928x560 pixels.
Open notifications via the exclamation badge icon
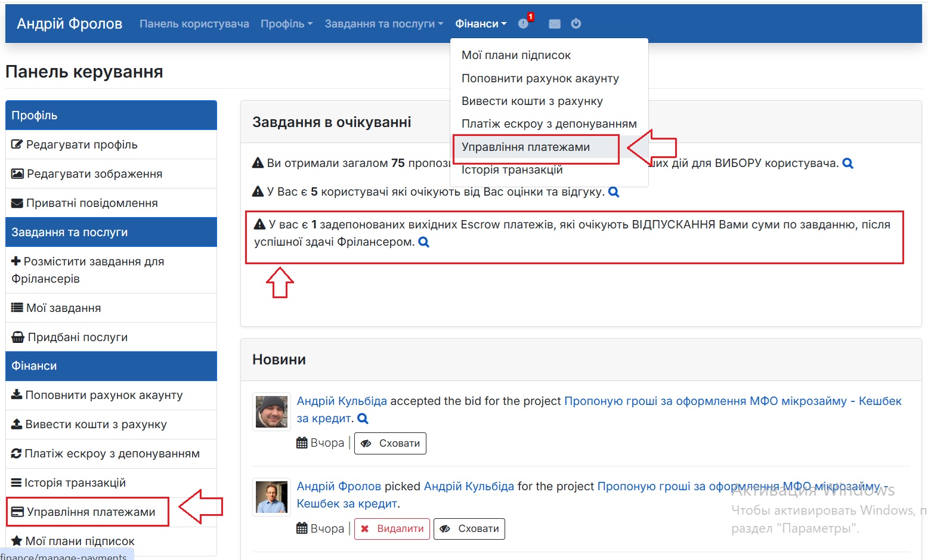[524, 23]
